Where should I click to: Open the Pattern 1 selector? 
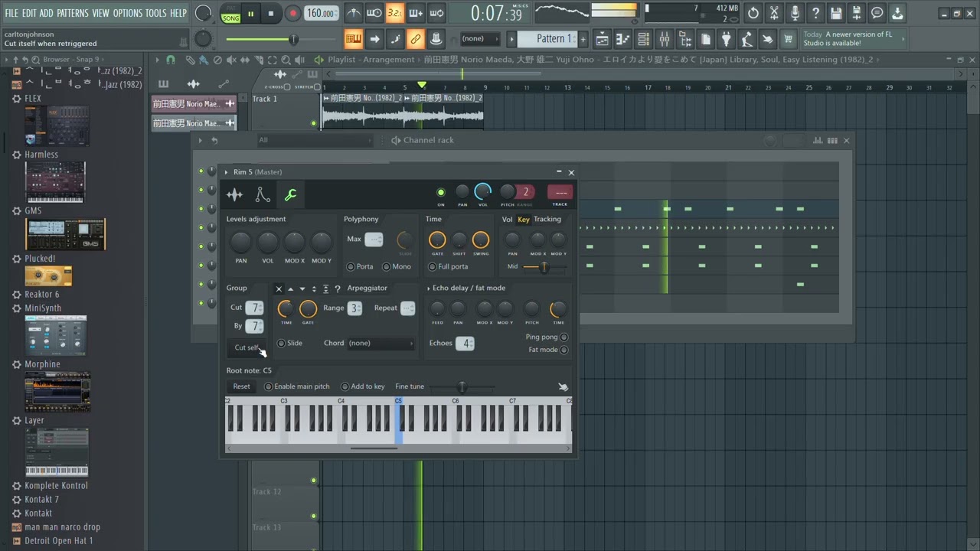[x=549, y=39]
